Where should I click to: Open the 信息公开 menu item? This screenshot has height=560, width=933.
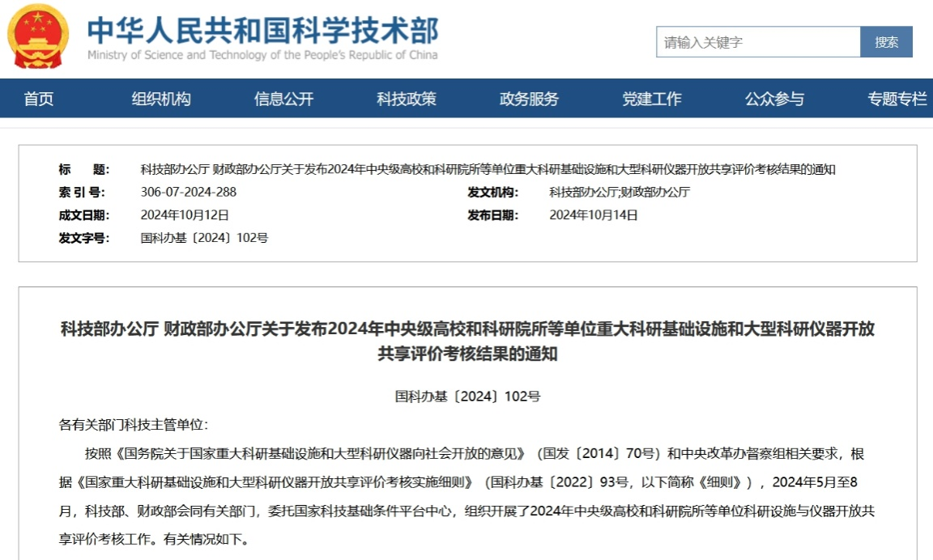click(283, 99)
